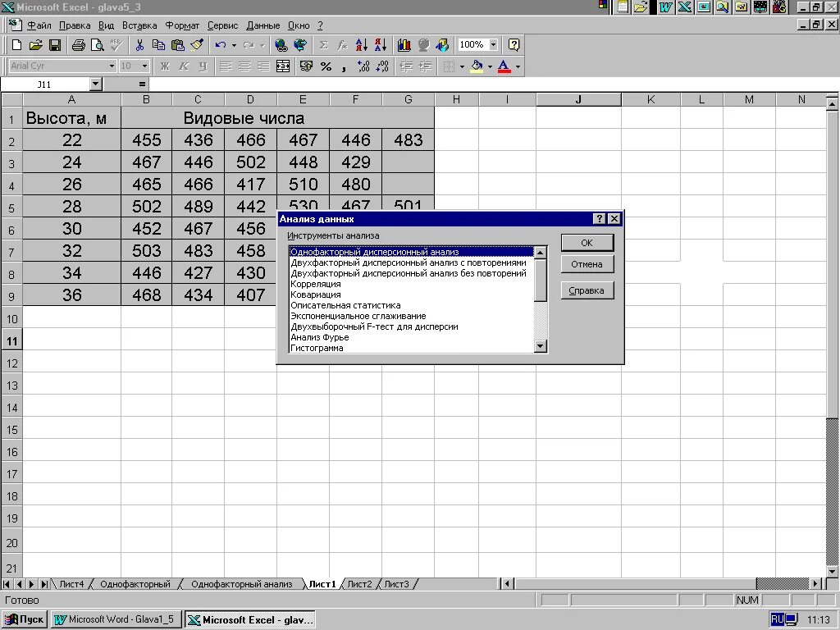Expand the font color palette arrow
The height and width of the screenshot is (630, 840).
tap(518, 66)
